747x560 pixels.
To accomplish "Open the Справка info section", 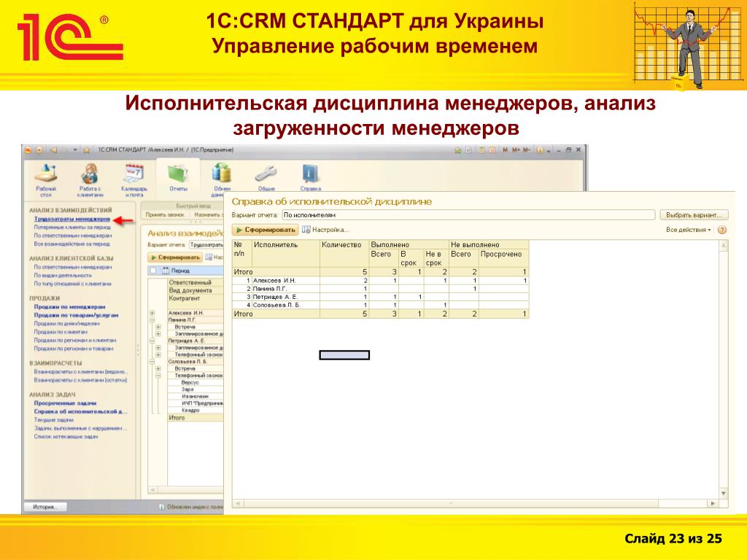I will coord(310,178).
